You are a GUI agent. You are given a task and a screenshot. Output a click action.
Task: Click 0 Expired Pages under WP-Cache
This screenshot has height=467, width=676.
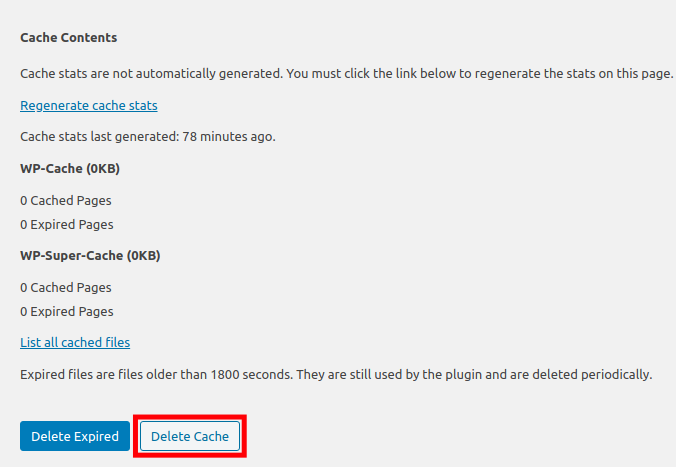pyautogui.click(x=67, y=224)
